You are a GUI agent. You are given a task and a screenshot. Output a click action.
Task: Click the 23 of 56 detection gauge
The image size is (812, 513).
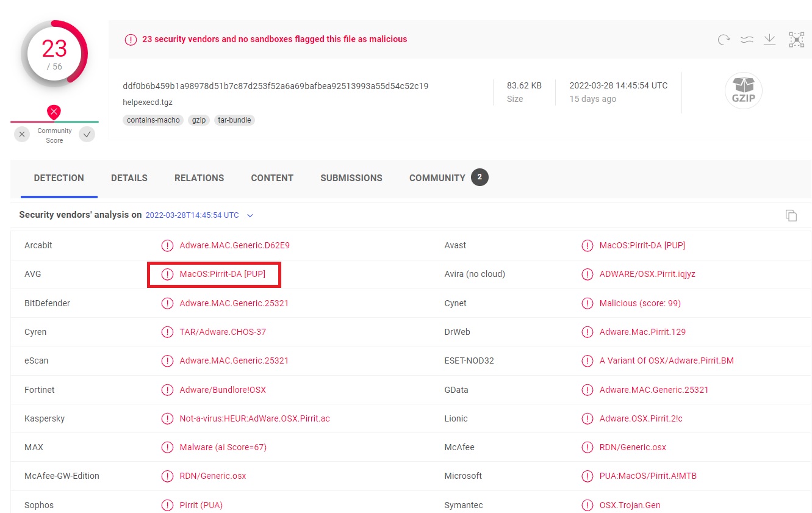[x=54, y=54]
